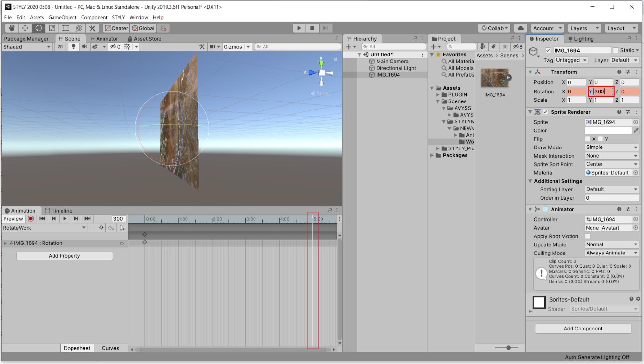Disable the Sprite Renderer component
Screen dimensions: 644x364
tap(545, 112)
